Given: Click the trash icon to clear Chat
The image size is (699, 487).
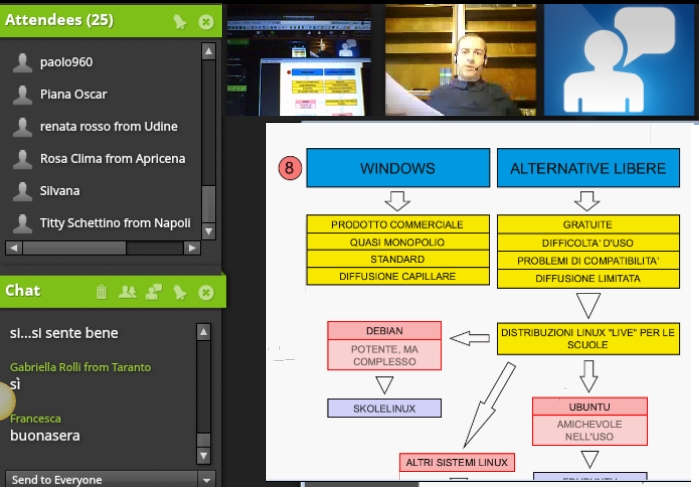Looking at the screenshot, I should [x=102, y=292].
